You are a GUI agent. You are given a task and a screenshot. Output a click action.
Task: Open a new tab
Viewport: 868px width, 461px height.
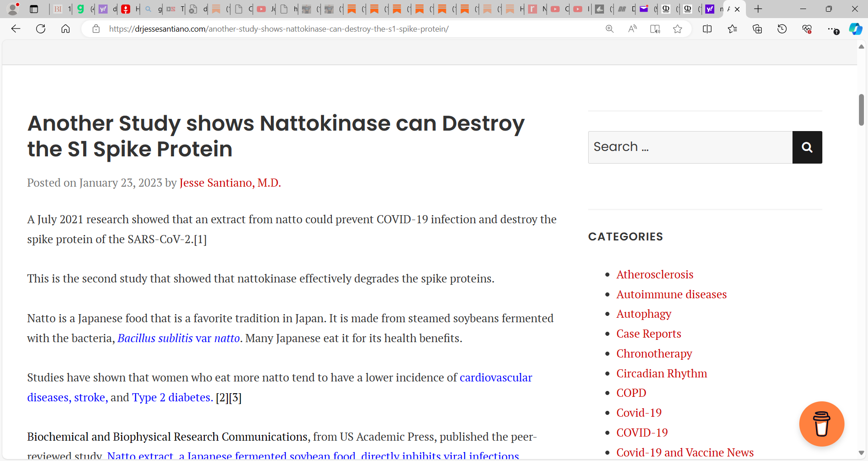click(758, 9)
